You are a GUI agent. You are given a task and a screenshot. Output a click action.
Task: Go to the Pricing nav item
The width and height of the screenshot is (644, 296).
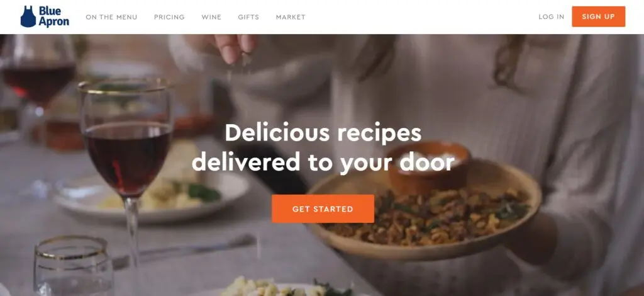169,17
